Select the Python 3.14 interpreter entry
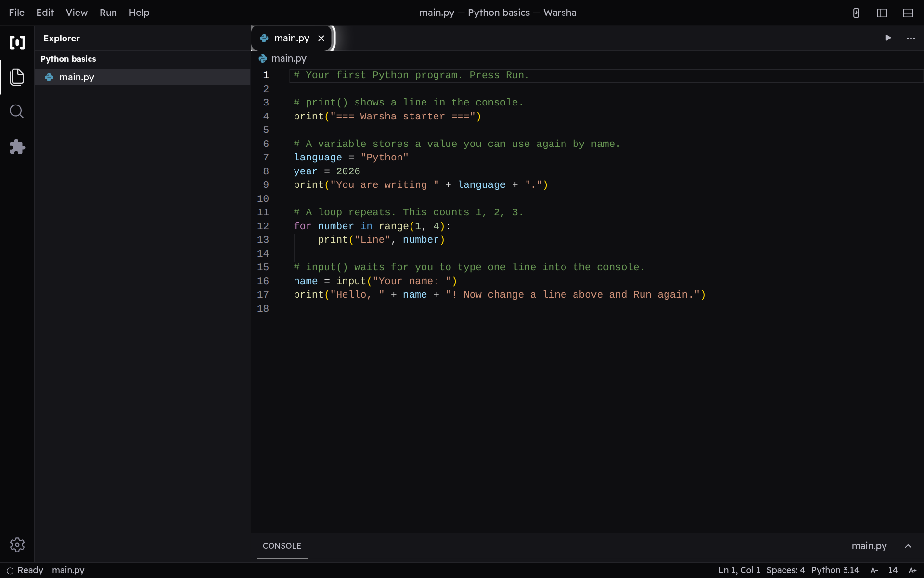The image size is (924, 578). (835, 570)
